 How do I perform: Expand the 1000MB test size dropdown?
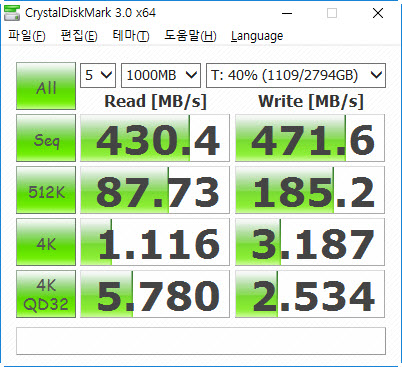[x=161, y=75]
